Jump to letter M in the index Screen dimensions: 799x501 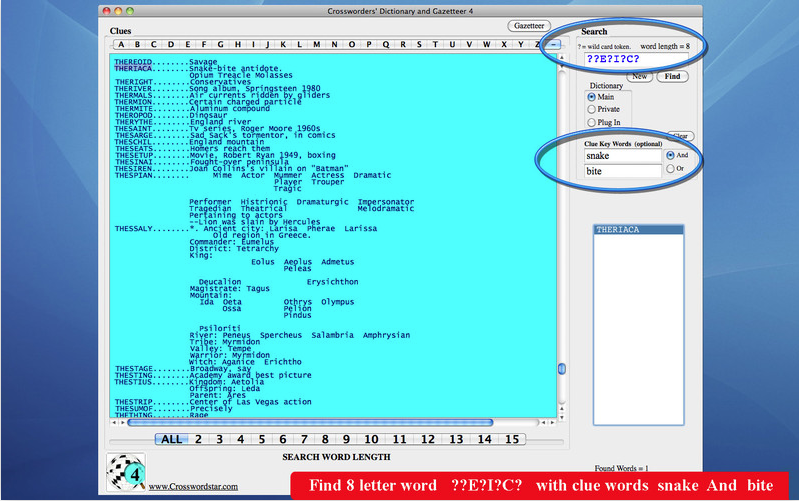[316, 44]
